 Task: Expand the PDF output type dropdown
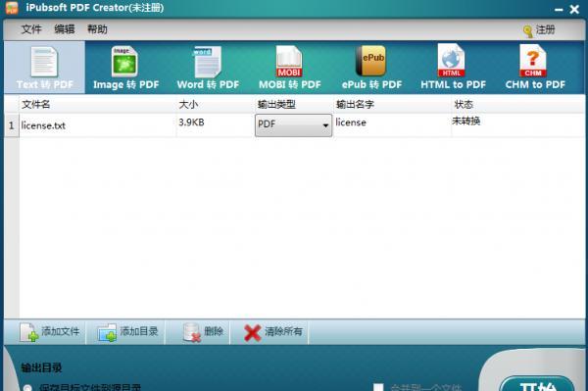tap(293, 124)
